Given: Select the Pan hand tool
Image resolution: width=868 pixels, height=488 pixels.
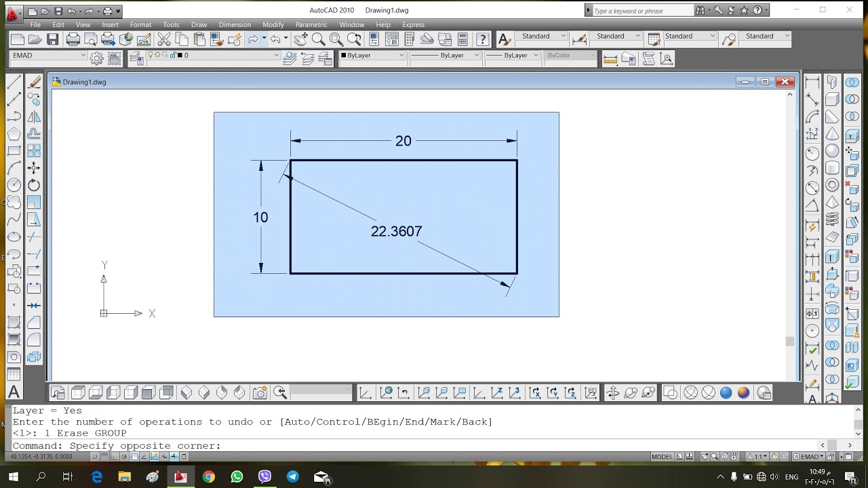Looking at the screenshot, I should pyautogui.click(x=300, y=39).
